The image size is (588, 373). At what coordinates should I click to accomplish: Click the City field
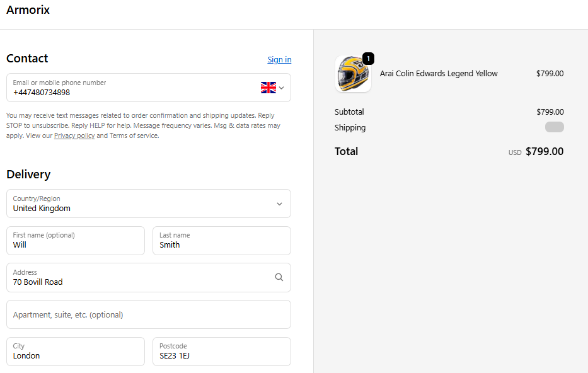[x=76, y=352]
